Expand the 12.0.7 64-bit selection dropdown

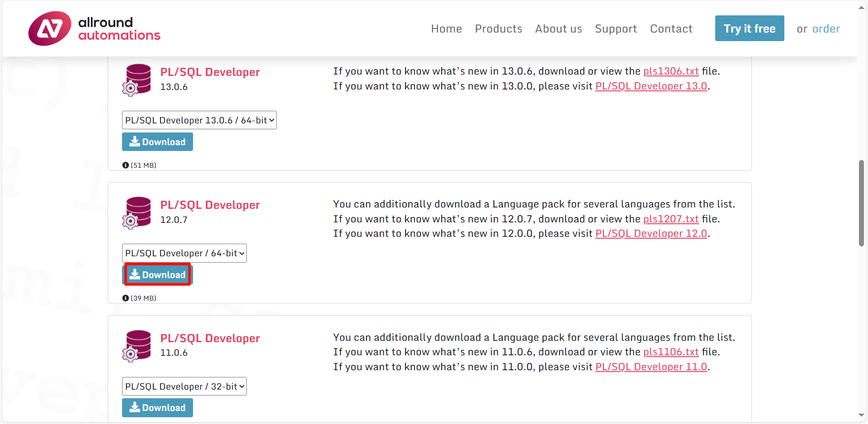[x=184, y=253]
